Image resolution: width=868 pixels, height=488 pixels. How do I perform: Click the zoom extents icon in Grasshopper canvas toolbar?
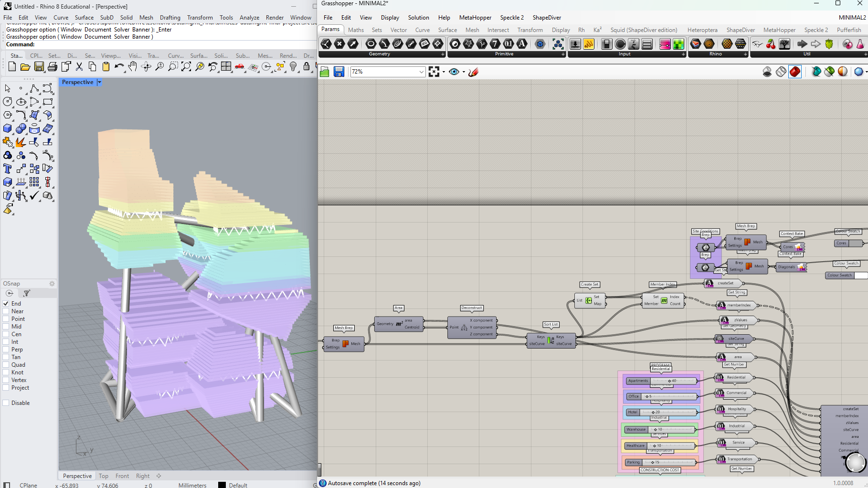click(434, 72)
